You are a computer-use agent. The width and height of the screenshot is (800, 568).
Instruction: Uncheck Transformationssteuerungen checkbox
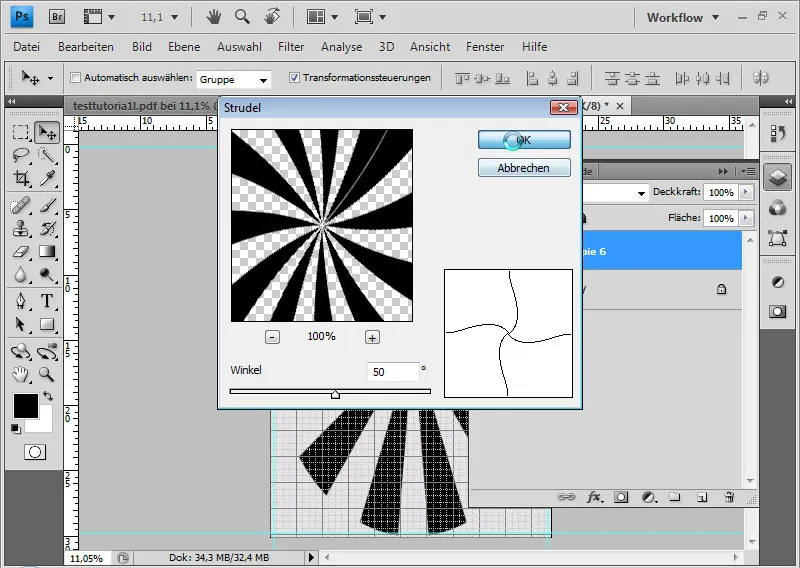click(294, 78)
